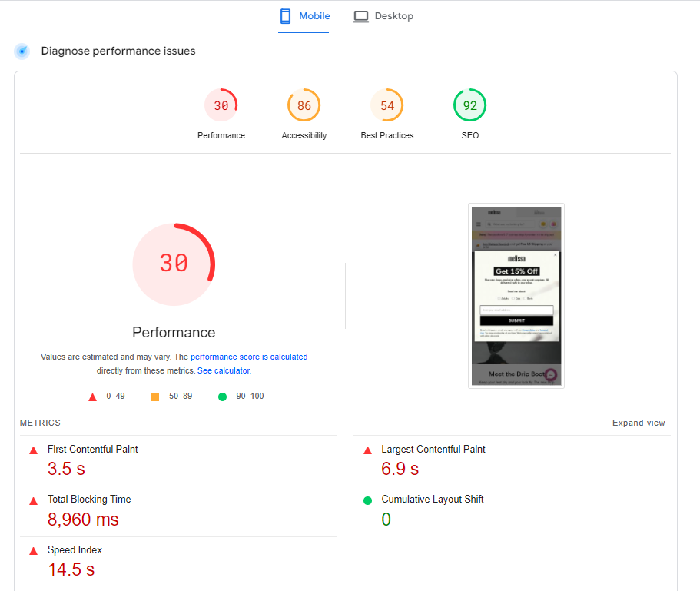The width and height of the screenshot is (700, 591).
Task: Click the large 'Performance' title under gauge
Action: click(x=174, y=333)
